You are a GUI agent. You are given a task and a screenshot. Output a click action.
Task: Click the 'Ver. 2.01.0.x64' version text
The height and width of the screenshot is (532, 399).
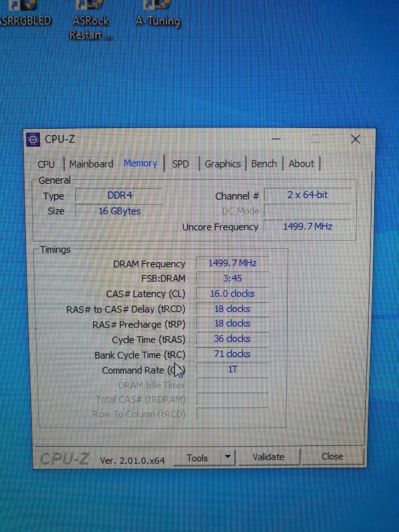click(132, 461)
